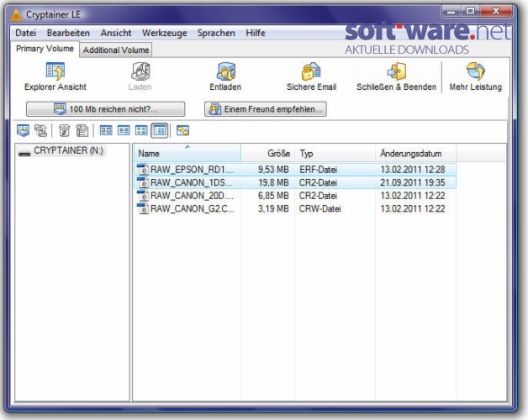Click '100 Mb reichen nicht?...' button
Viewport: 528px width, 420px height.
[105, 109]
